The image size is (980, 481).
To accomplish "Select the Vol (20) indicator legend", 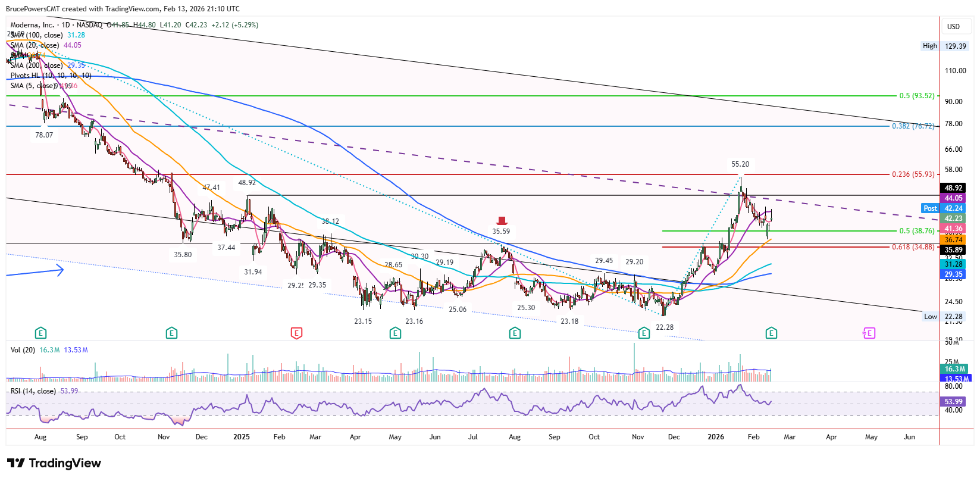I will pyautogui.click(x=23, y=350).
